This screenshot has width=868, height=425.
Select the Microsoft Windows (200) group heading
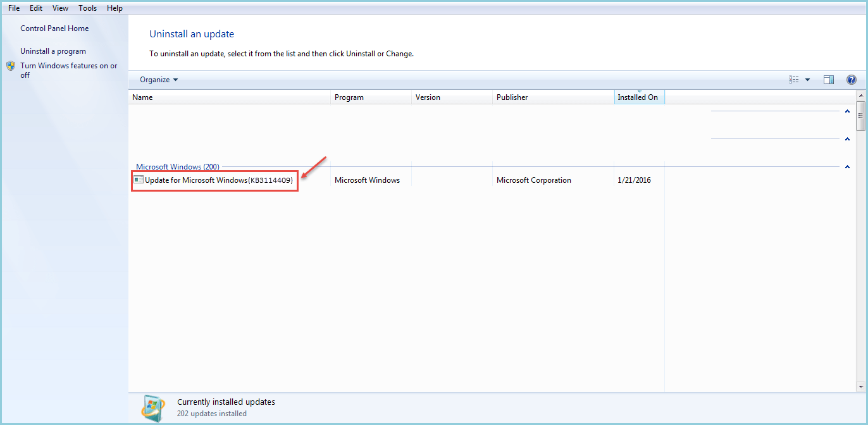tap(178, 167)
